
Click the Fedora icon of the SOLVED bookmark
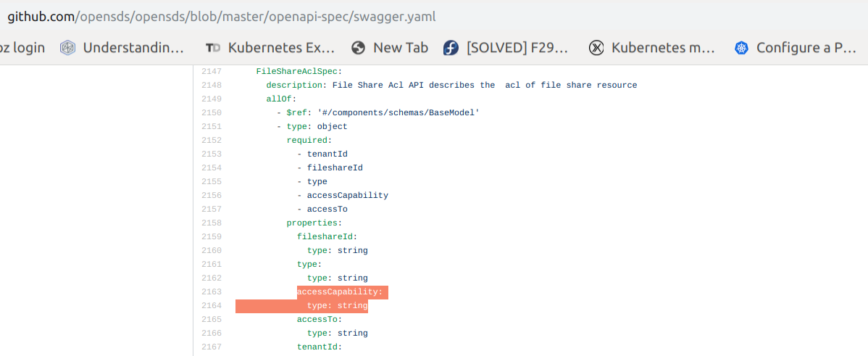pyautogui.click(x=451, y=48)
